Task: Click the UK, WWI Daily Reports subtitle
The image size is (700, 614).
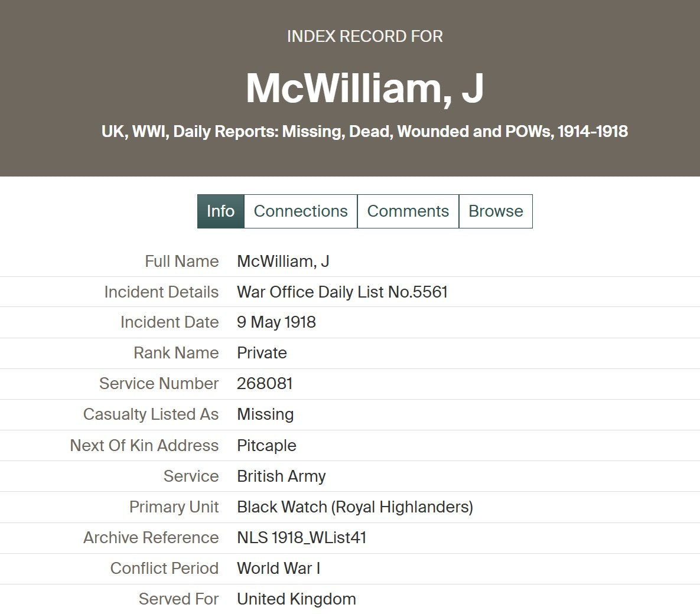Action: click(x=364, y=131)
